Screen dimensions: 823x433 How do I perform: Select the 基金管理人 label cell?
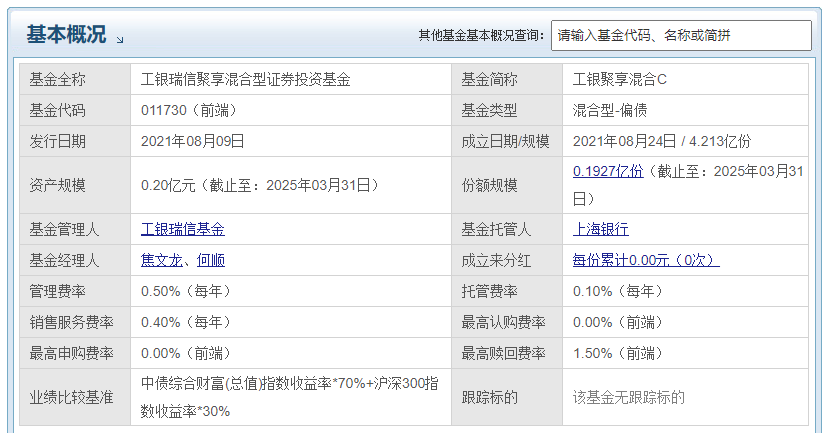coord(75,229)
